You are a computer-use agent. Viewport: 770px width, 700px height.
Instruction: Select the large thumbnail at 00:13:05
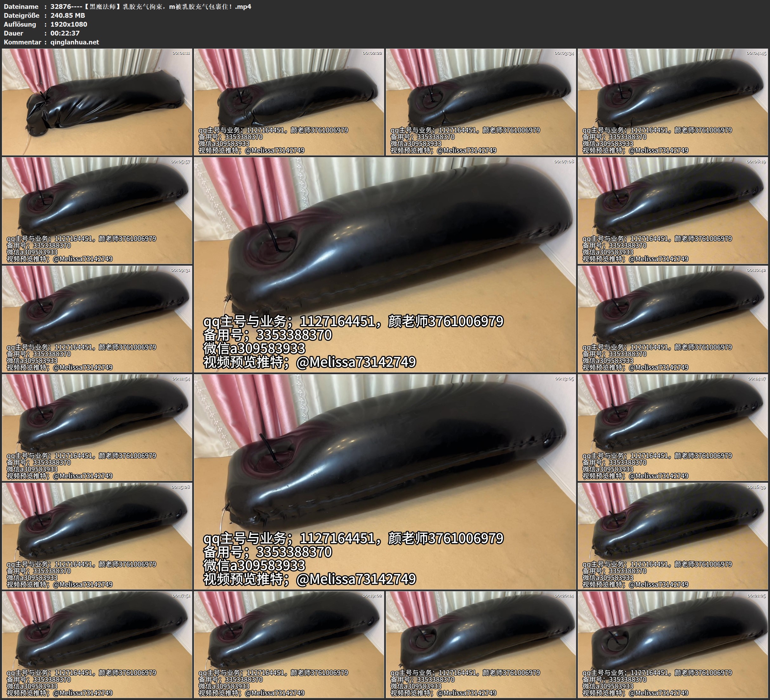385,482
